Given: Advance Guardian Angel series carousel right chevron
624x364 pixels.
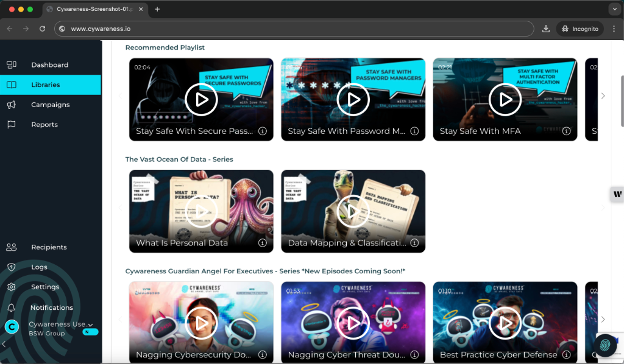Looking at the screenshot, I should 603,320.
